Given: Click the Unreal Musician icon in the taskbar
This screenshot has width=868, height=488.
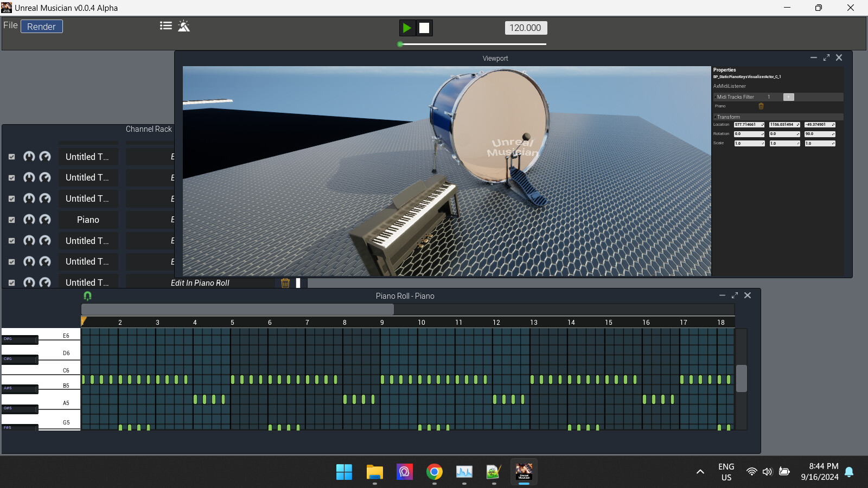Looking at the screenshot, I should click(524, 472).
